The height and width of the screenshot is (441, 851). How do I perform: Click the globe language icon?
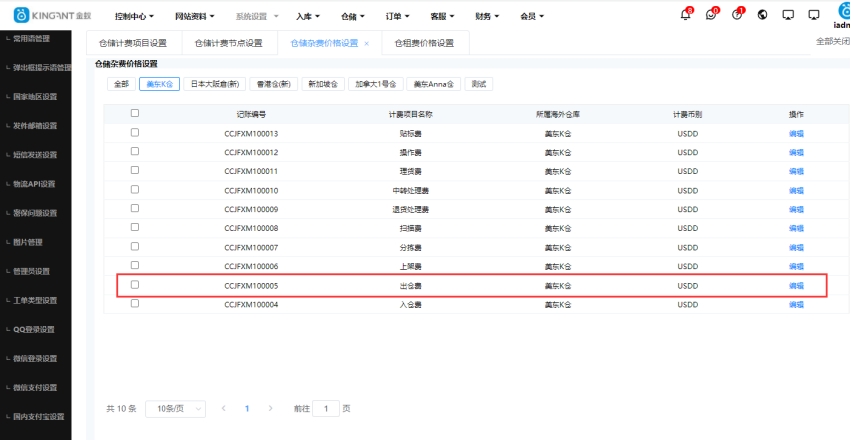tap(763, 15)
